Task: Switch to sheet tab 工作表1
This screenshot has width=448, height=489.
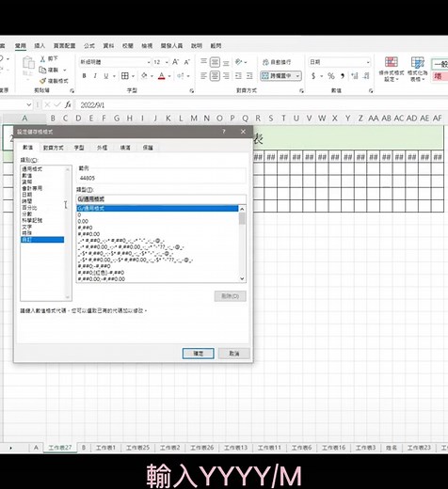Action: [x=105, y=448]
